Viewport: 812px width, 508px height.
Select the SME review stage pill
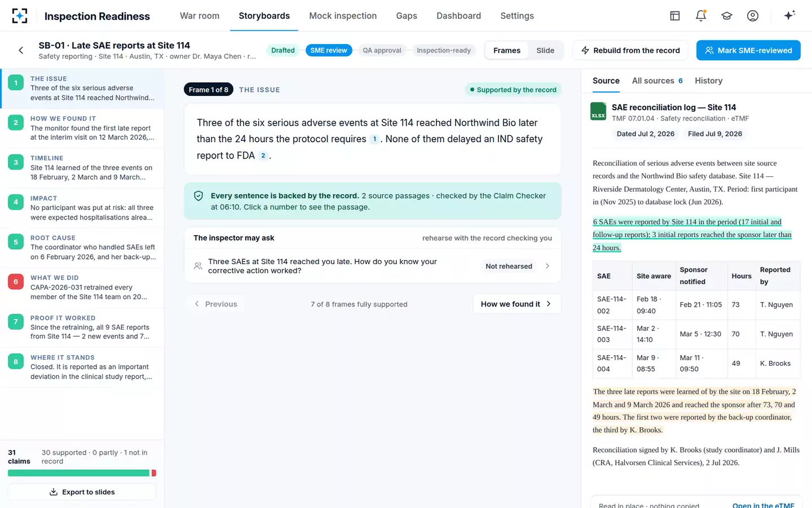pos(329,50)
